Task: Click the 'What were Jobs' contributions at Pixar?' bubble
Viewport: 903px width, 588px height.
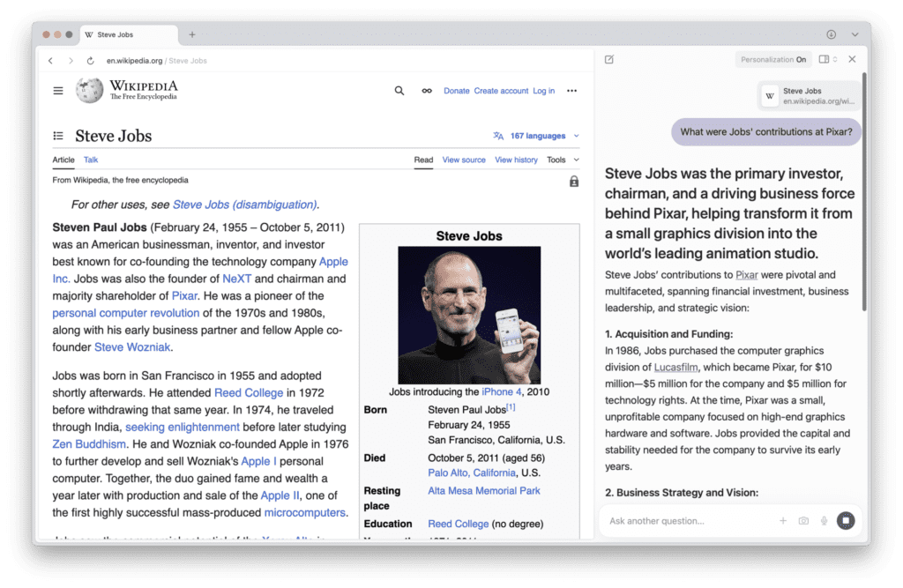Action: [766, 132]
